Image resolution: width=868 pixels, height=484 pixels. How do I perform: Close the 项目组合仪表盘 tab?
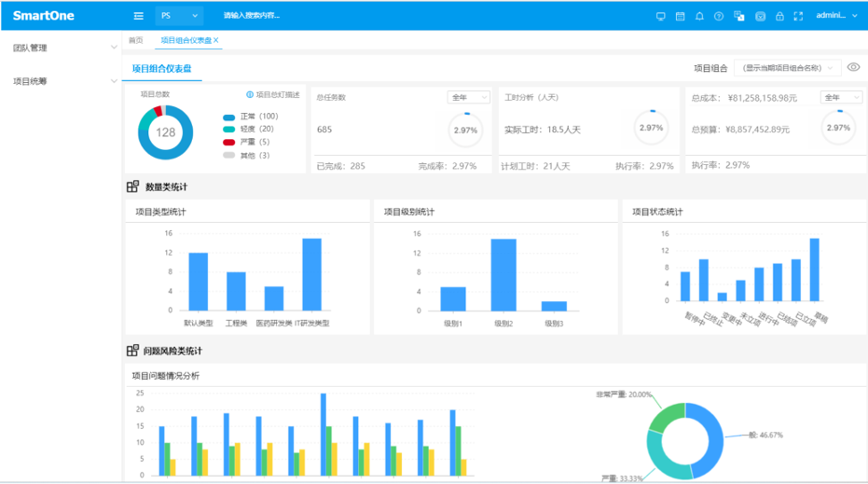coord(217,41)
